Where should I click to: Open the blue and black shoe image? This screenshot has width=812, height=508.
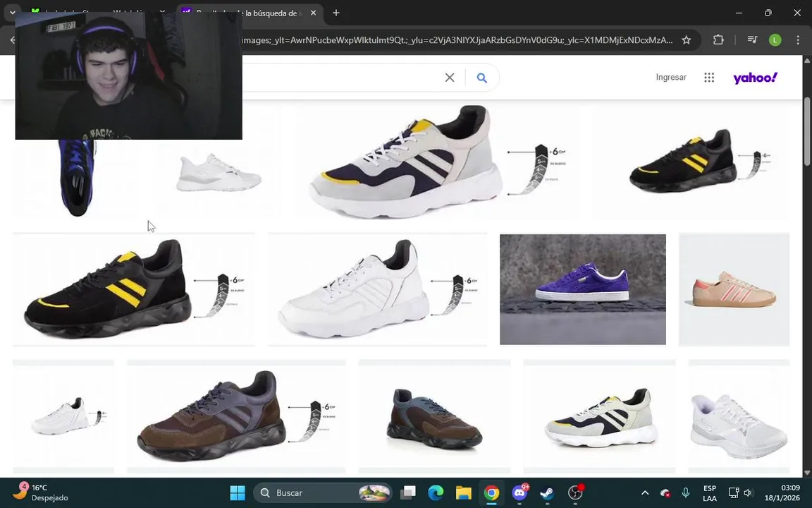pos(76,177)
